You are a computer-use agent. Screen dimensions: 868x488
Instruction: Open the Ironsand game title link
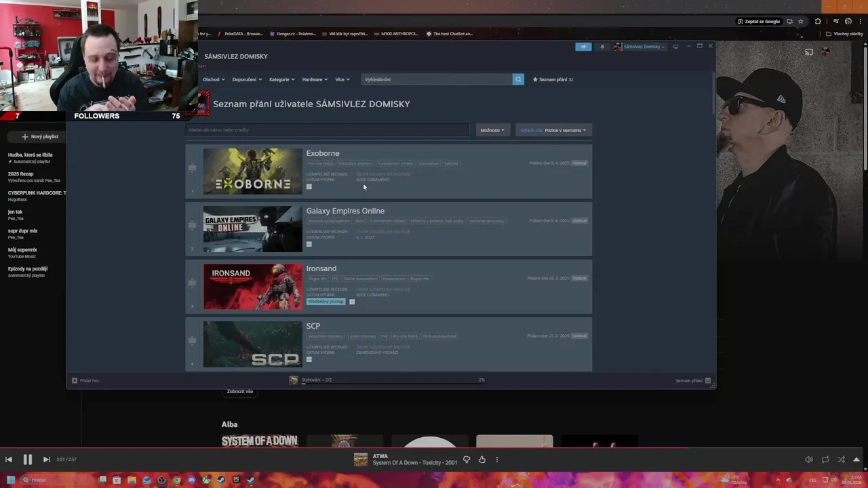tap(321, 268)
